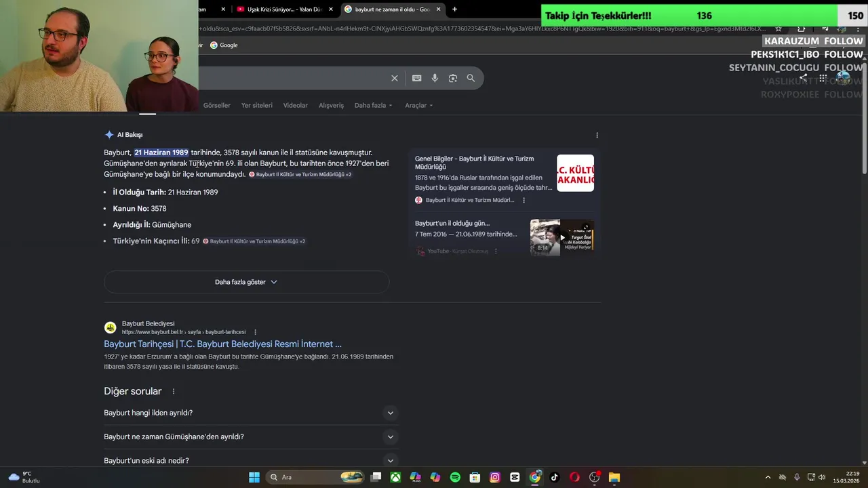Screen dimensions: 868x488
Task: Open AI Bakışı three-dot options menu
Action: click(x=597, y=135)
